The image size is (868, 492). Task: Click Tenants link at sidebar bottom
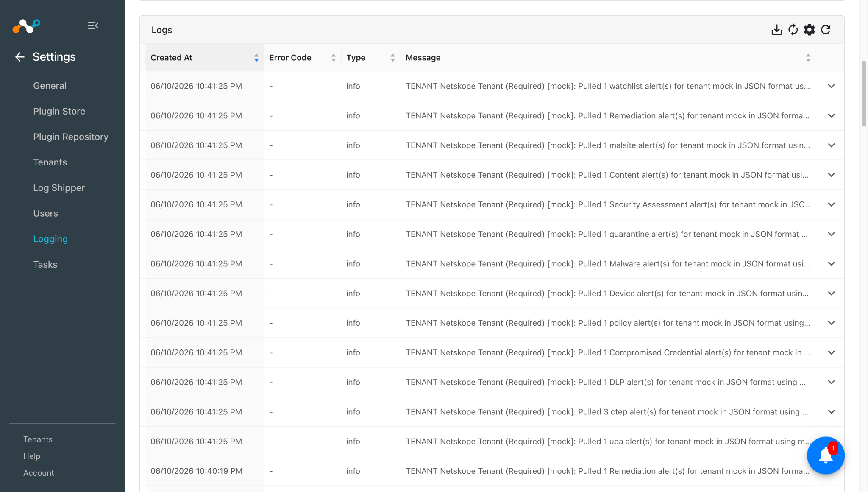pyautogui.click(x=38, y=439)
